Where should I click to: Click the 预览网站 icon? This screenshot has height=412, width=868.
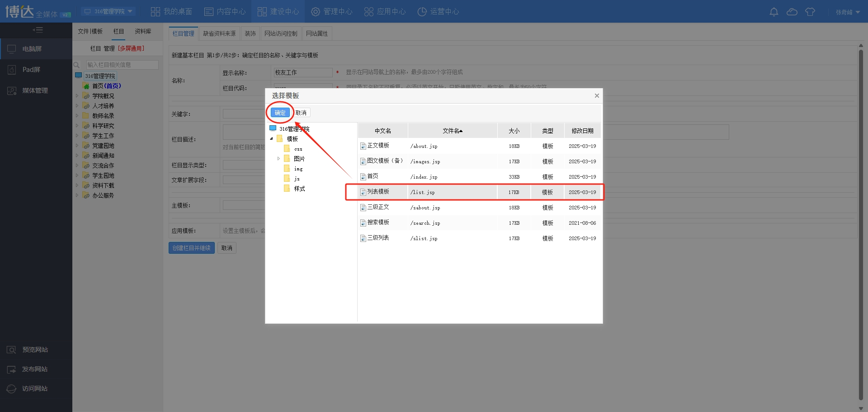(x=11, y=350)
